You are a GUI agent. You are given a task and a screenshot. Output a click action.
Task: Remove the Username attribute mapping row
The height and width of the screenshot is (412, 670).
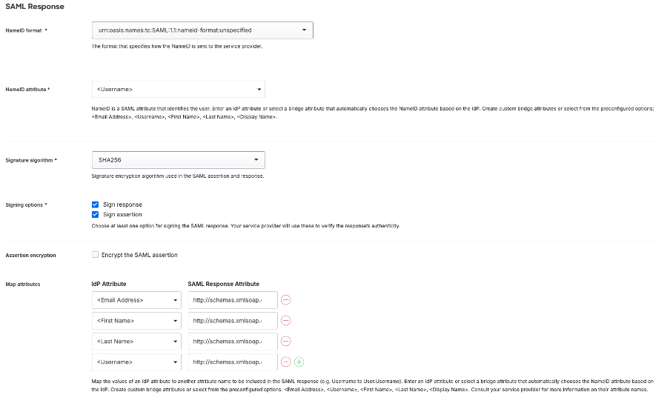[285, 361]
